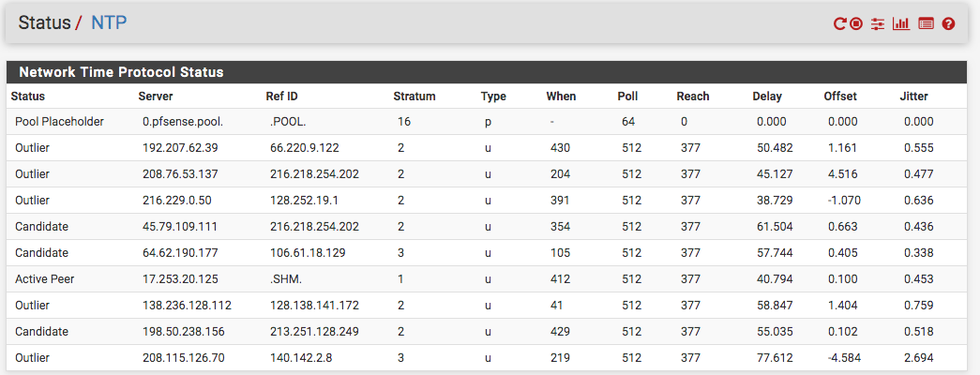Select the 0.pfsense.pool. server entry
Screen dimensions: 980x375
tap(183, 122)
